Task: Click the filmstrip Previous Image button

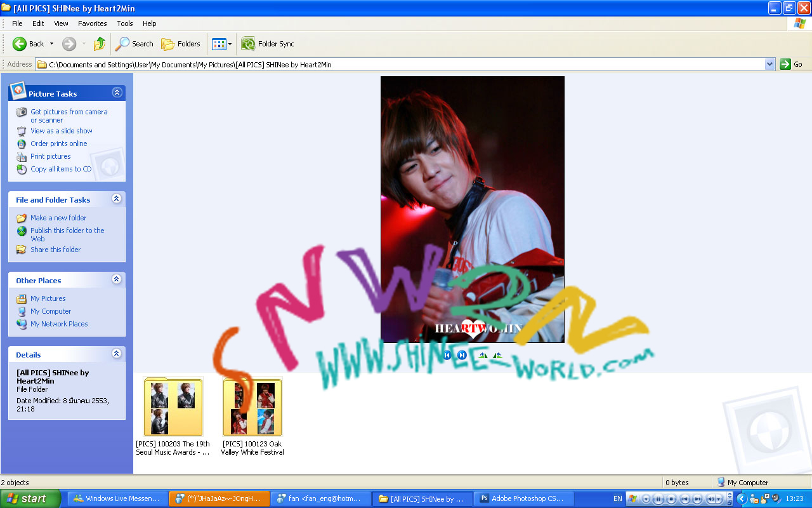Action: click(447, 355)
